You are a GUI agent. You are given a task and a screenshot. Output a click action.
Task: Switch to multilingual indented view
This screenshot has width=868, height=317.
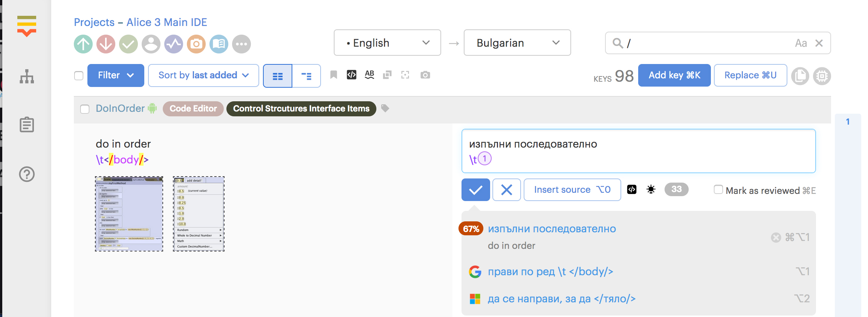coord(306,76)
